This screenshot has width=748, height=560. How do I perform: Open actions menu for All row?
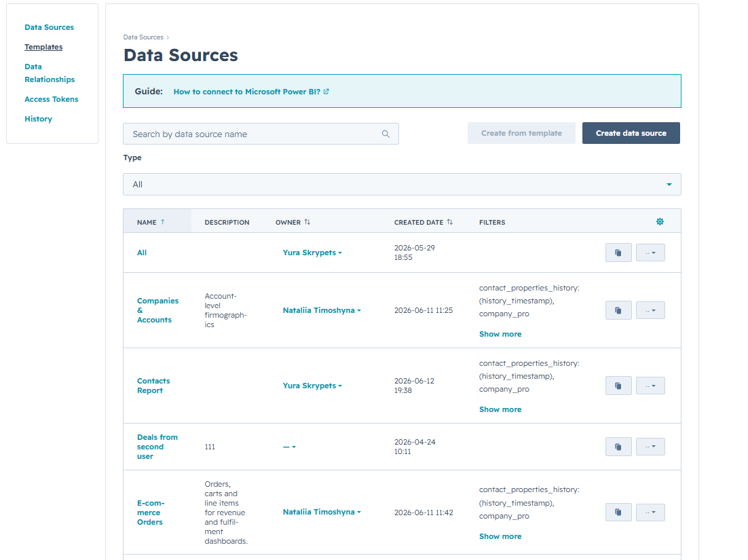pyautogui.click(x=650, y=253)
